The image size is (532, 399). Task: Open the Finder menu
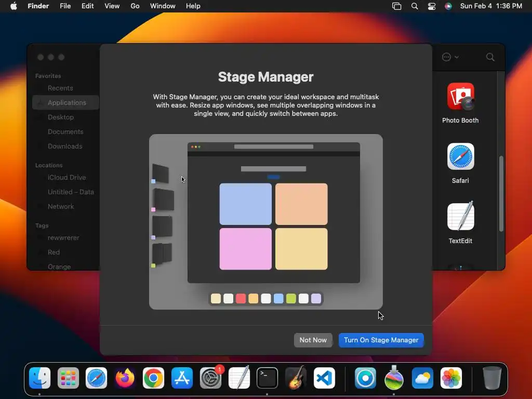point(38,6)
